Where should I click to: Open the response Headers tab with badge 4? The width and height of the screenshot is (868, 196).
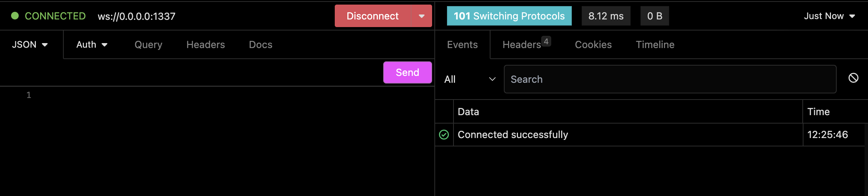coord(526,45)
